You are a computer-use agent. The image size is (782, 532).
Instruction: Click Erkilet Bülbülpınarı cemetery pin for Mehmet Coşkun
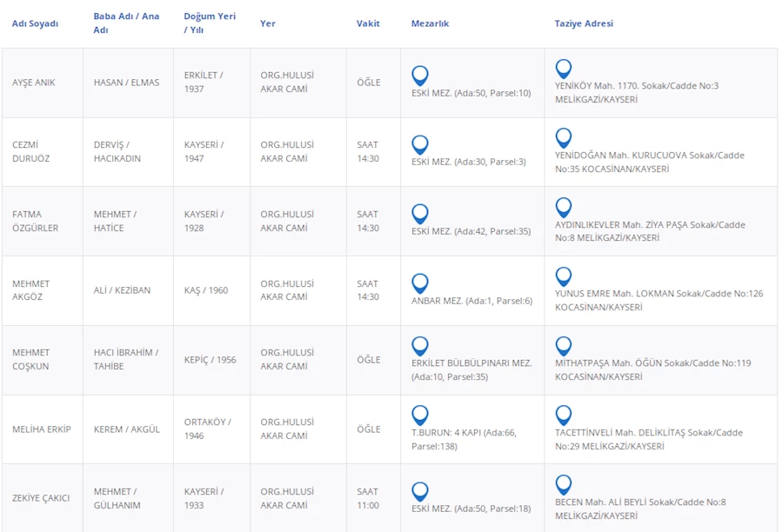pyautogui.click(x=420, y=345)
